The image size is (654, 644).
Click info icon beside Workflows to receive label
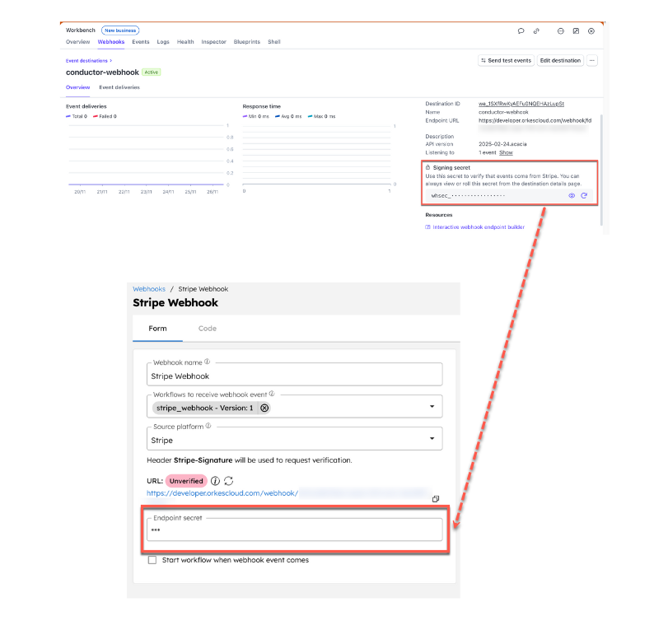(272, 394)
